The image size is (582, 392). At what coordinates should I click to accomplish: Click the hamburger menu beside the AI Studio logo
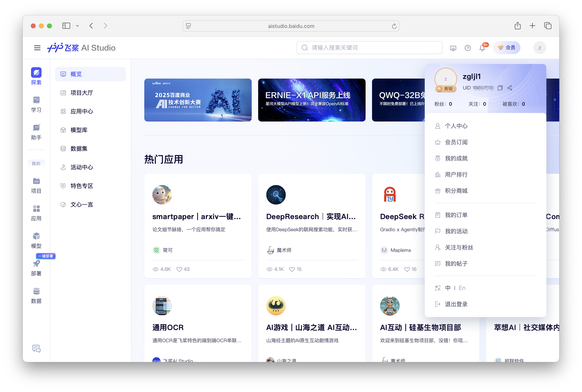(37, 48)
